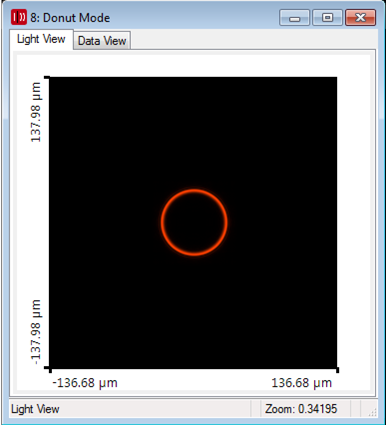
Task: Click the Light View status bar text
Action: click(x=35, y=409)
